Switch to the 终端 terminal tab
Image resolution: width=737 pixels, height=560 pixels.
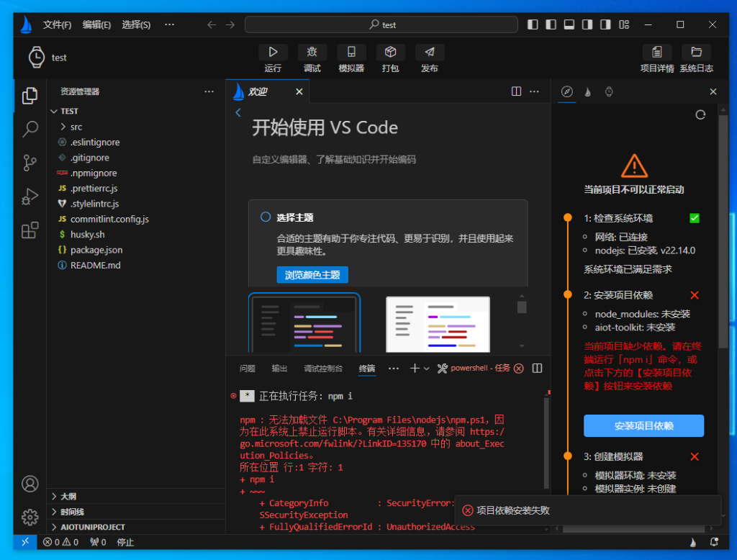(x=366, y=369)
